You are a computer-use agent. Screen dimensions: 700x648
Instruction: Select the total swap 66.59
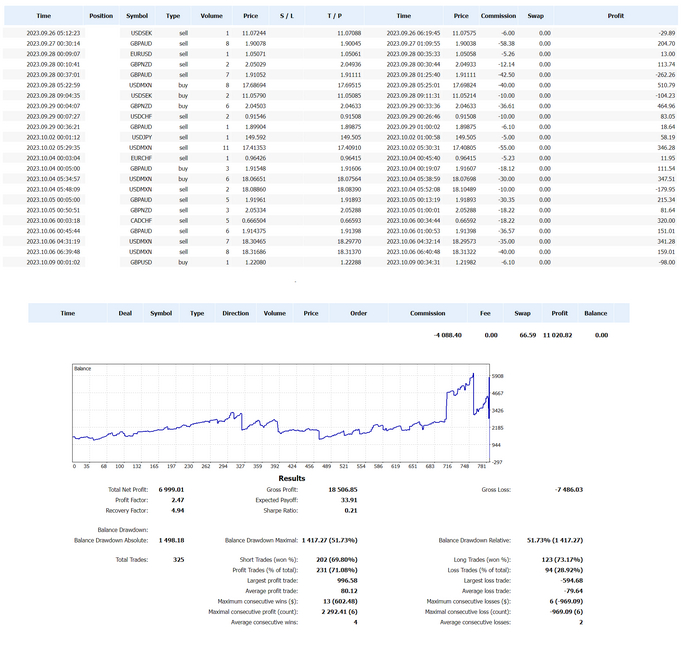click(x=528, y=335)
